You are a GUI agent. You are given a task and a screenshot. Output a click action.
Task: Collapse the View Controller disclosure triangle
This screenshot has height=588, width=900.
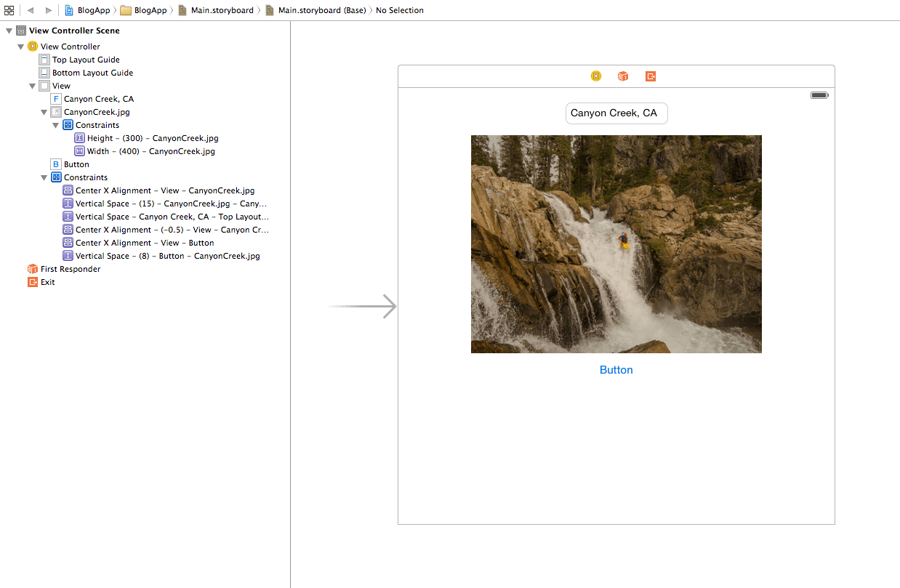[x=20, y=47]
